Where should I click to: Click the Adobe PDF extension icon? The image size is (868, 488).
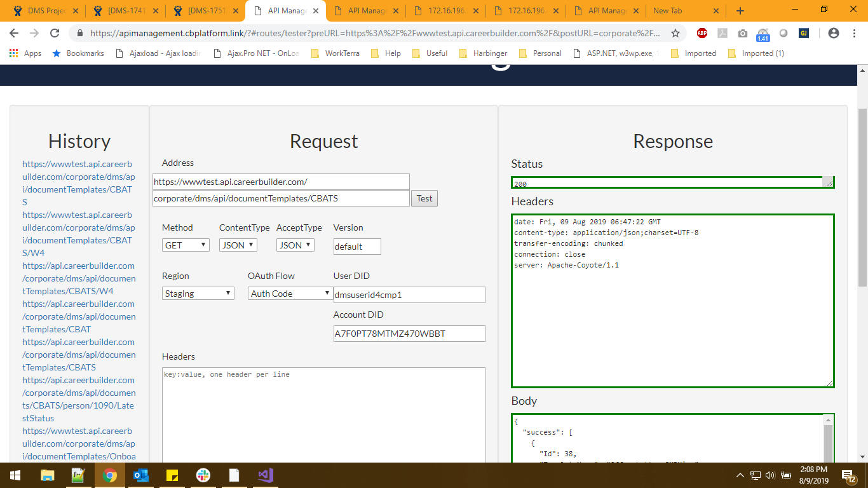722,33
